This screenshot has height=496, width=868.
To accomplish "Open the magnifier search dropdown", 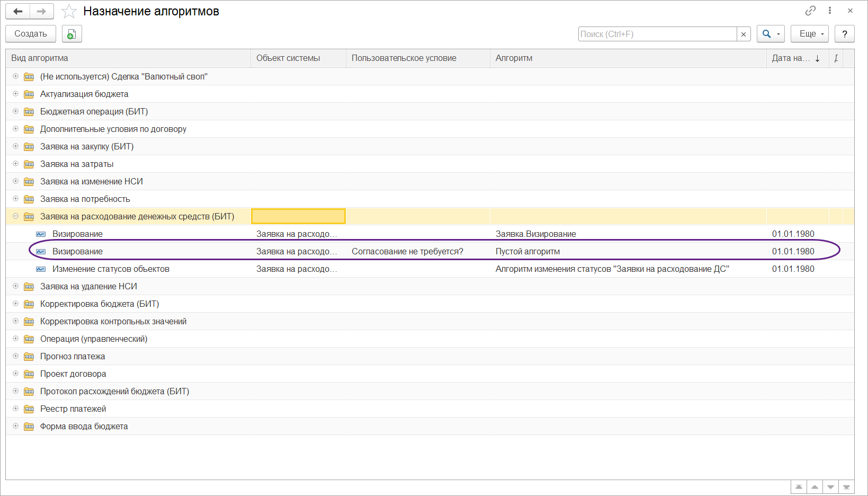I will pos(770,34).
